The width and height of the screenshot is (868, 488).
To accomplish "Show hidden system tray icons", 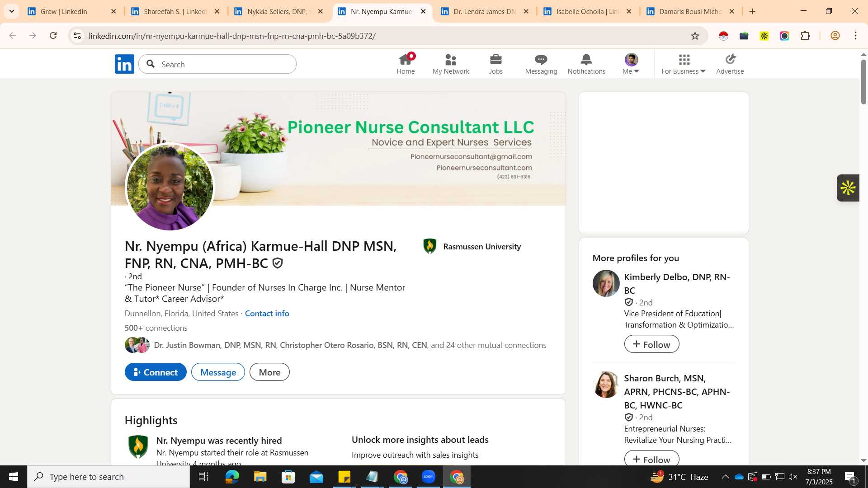I will pyautogui.click(x=725, y=477).
